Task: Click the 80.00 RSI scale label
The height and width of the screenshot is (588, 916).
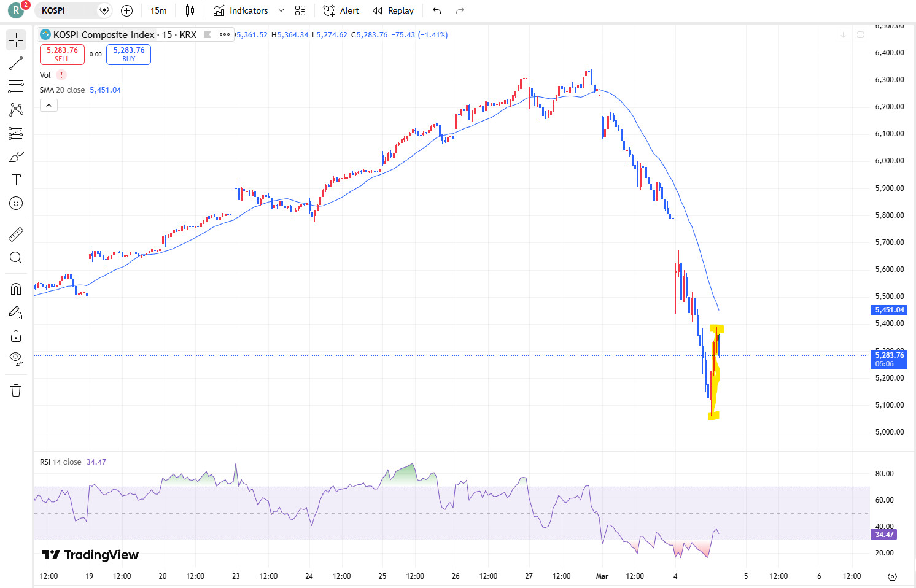Action: point(884,474)
